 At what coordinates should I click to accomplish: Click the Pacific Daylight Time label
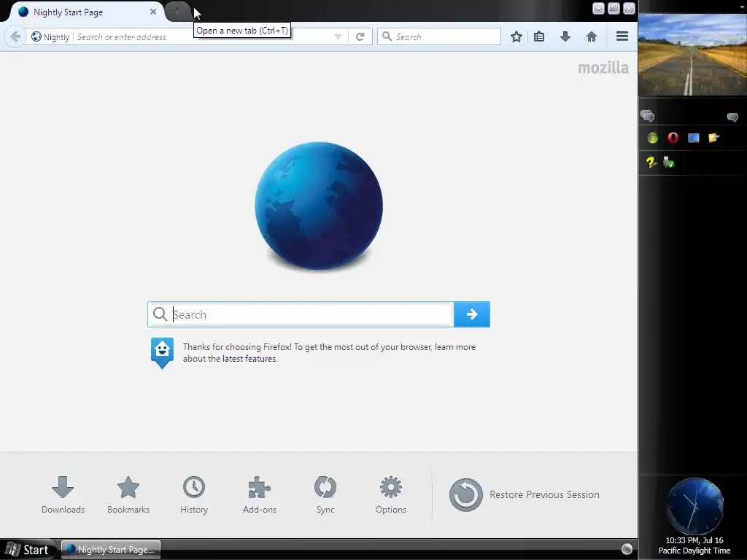pyautogui.click(x=694, y=551)
